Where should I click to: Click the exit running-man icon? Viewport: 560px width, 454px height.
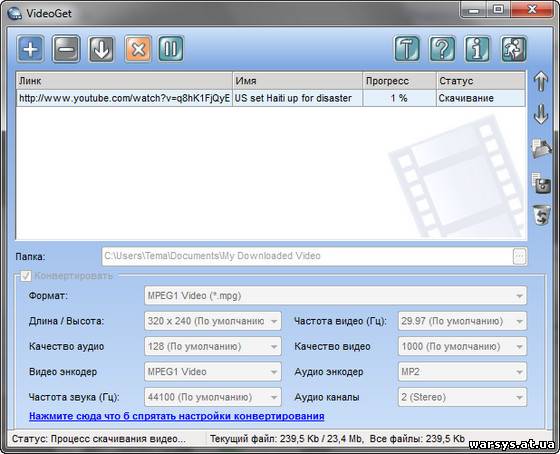click(x=514, y=49)
